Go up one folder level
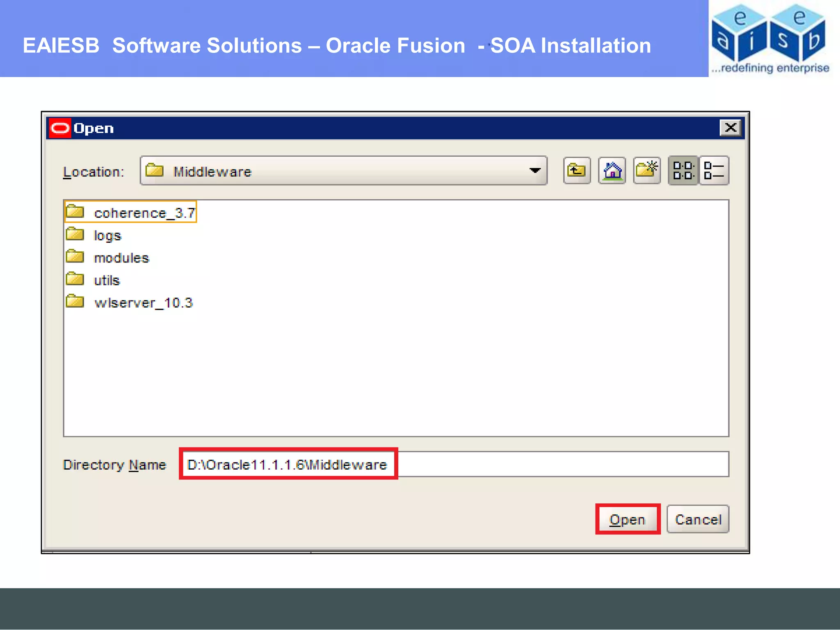 tap(576, 170)
